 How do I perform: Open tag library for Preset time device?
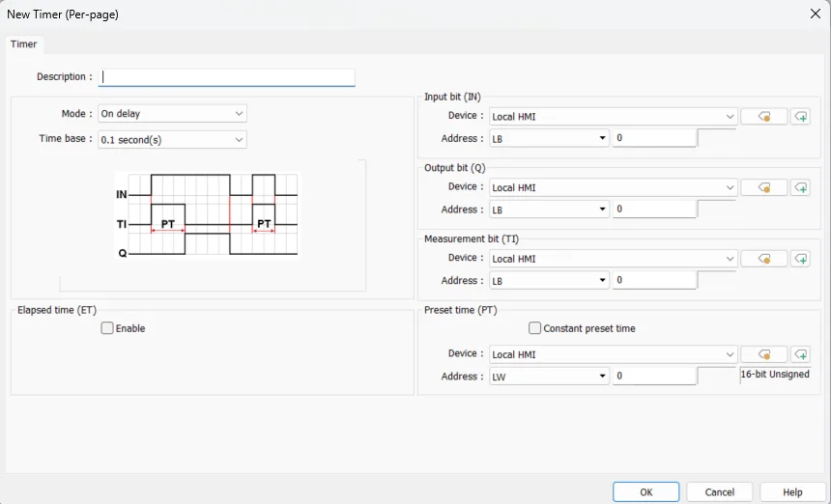pos(763,354)
